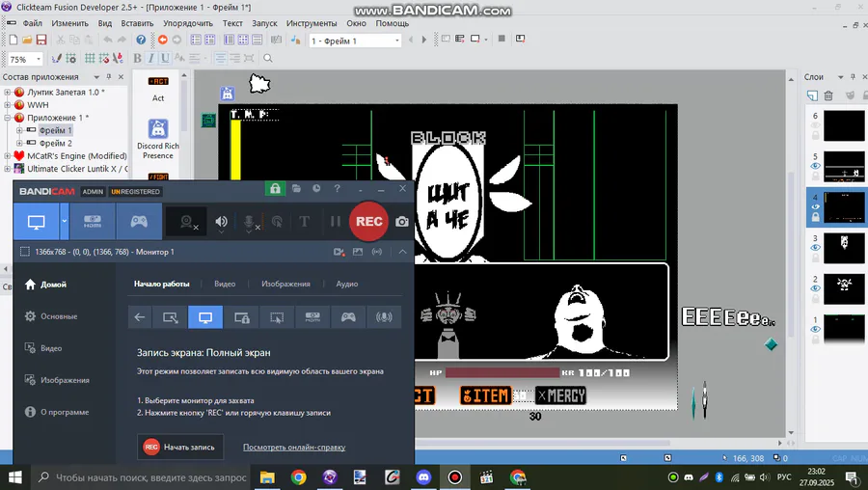This screenshot has width=868, height=490.
Task: Switch to Bandicam Видео tab
Action: coord(225,284)
